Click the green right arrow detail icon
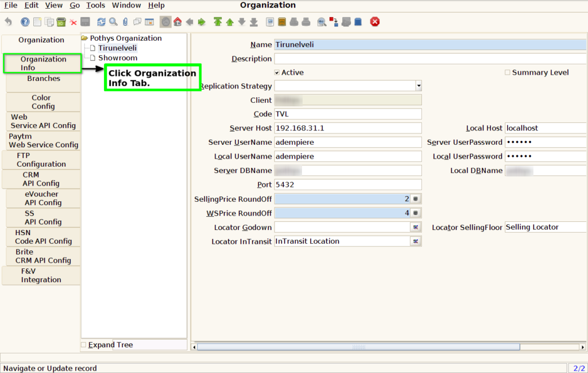 (x=202, y=22)
